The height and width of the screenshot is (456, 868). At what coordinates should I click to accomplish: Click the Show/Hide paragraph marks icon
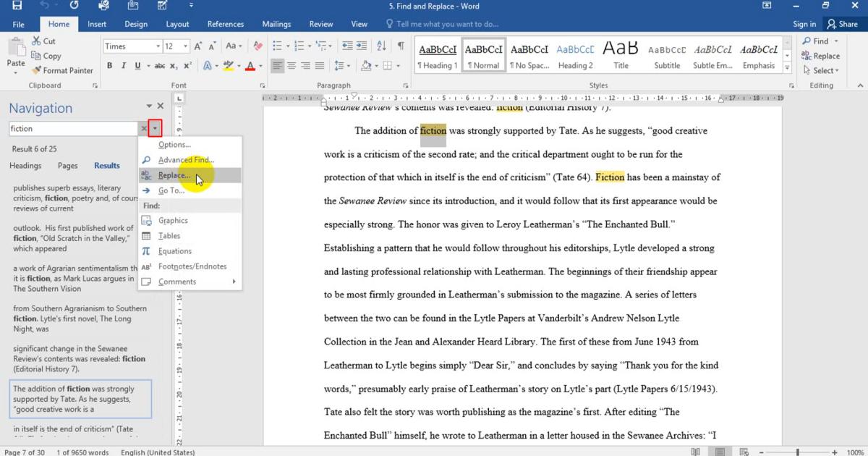click(x=400, y=46)
